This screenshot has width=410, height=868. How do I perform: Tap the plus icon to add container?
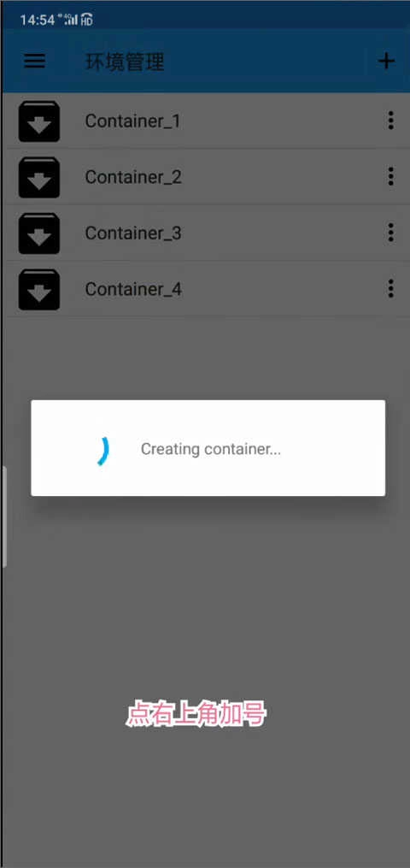[x=386, y=61]
